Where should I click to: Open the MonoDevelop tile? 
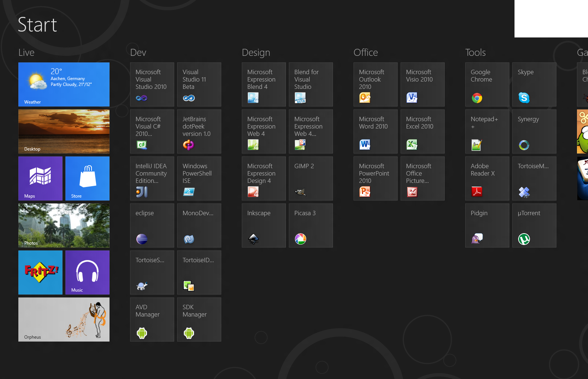pyautogui.click(x=199, y=225)
